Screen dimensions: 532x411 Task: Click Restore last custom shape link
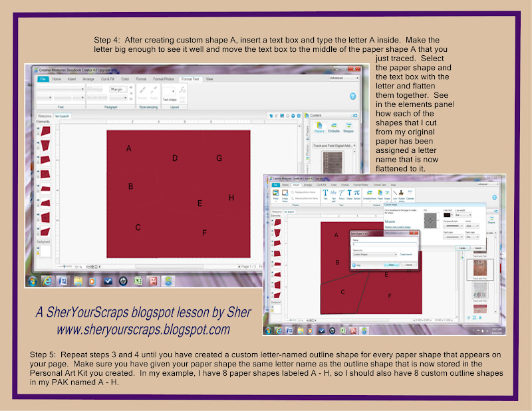(398, 227)
